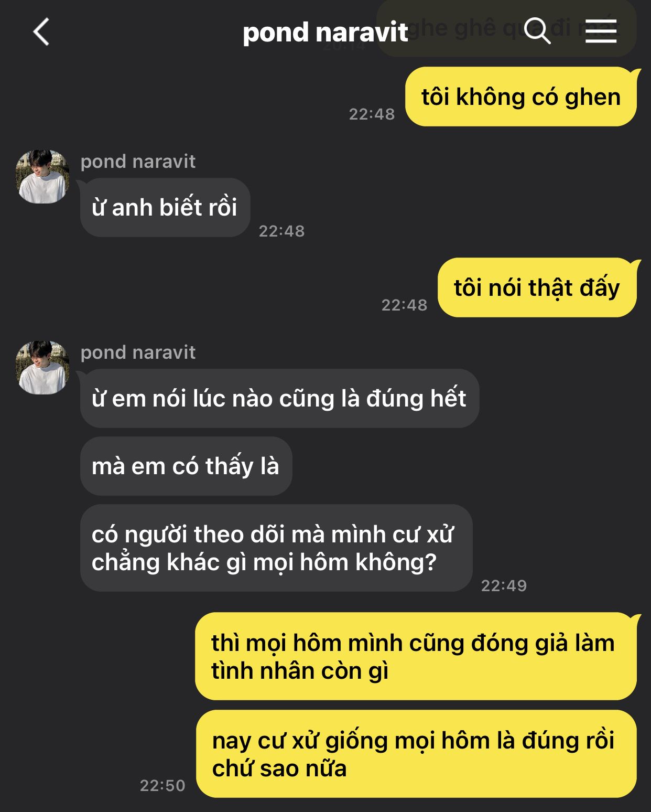Tap pond naravit's upper avatar

(x=42, y=176)
